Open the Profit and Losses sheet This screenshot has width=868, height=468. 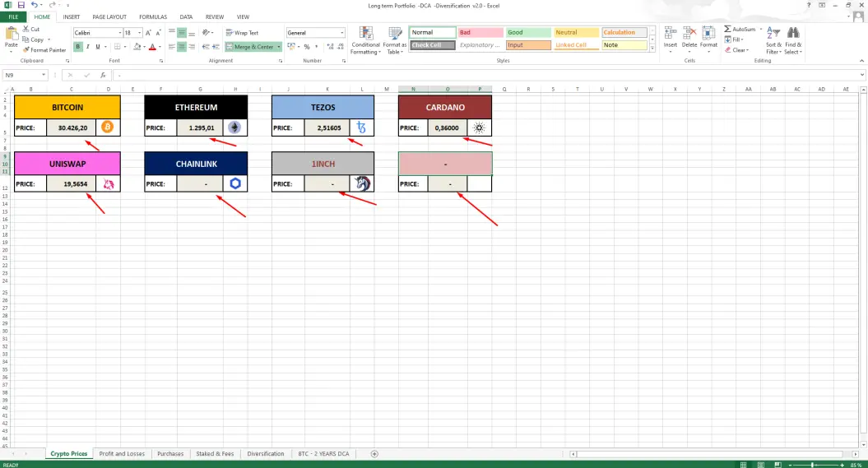pyautogui.click(x=122, y=454)
